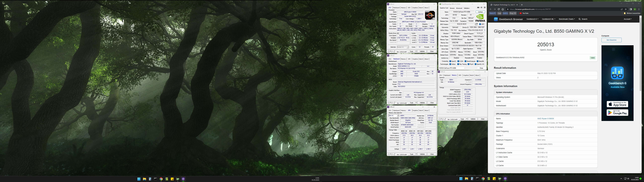Expand Tools arrow in CPU-Z Memory window
644x182 pixels.
coord(467,119)
